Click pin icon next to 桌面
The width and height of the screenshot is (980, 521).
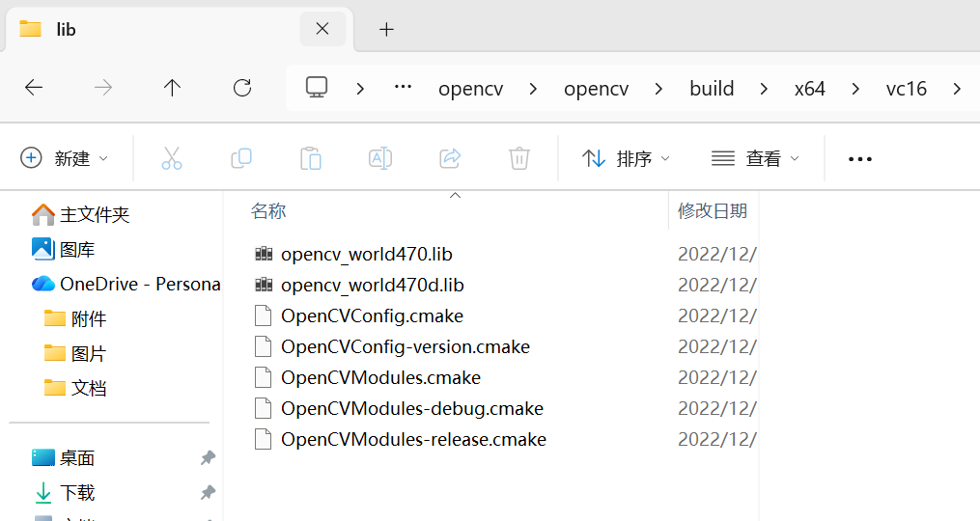[209, 458]
